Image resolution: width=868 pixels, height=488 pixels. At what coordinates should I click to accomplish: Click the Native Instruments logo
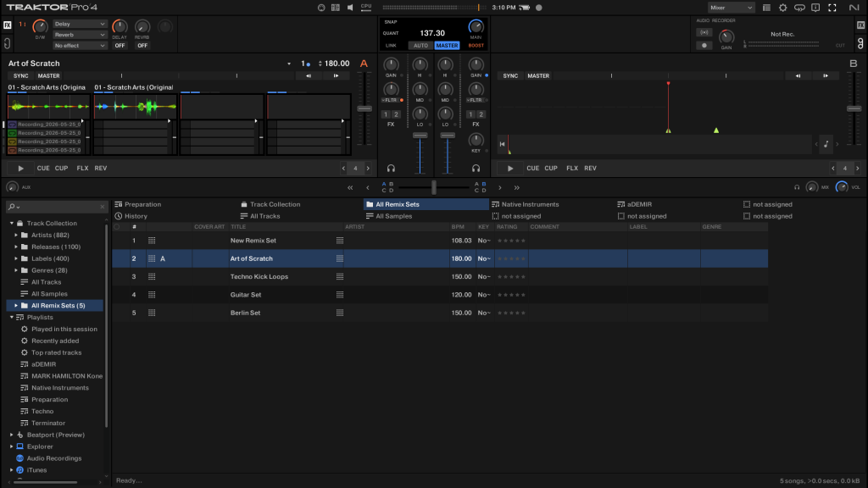pos(854,8)
